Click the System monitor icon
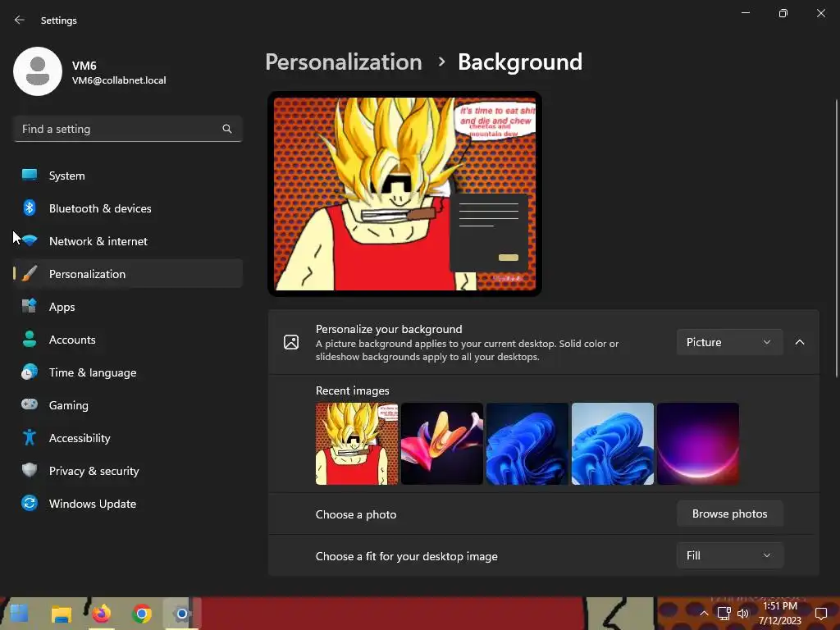This screenshot has width=840, height=630. pyautogui.click(x=30, y=176)
